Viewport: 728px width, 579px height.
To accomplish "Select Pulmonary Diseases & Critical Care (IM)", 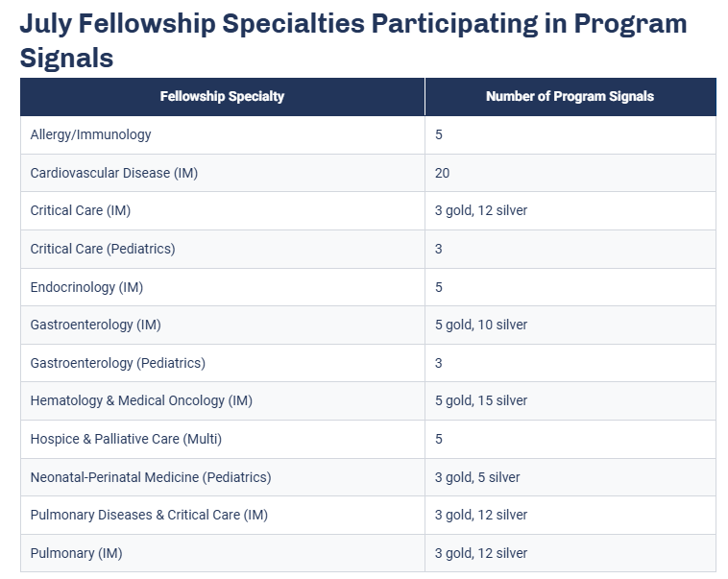I will [x=223, y=515].
